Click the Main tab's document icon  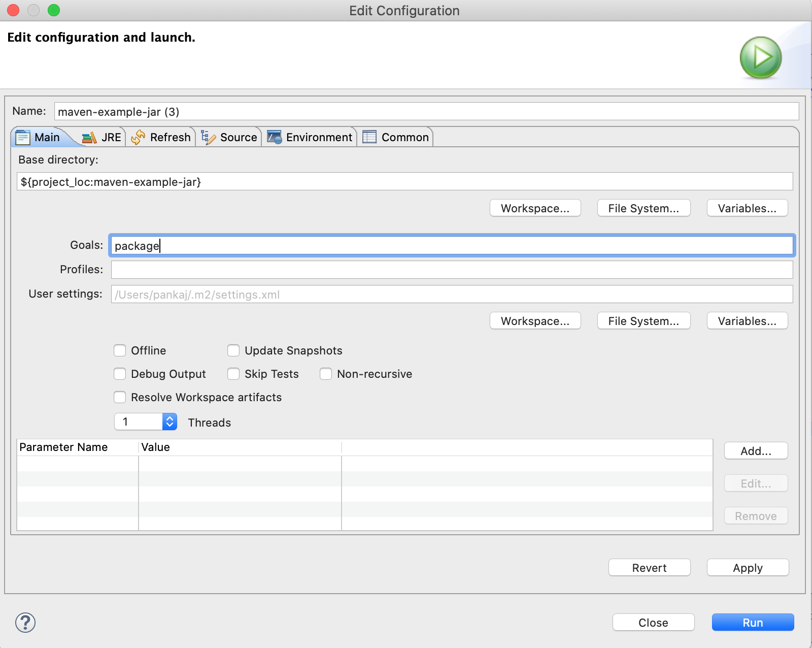pyautogui.click(x=23, y=137)
